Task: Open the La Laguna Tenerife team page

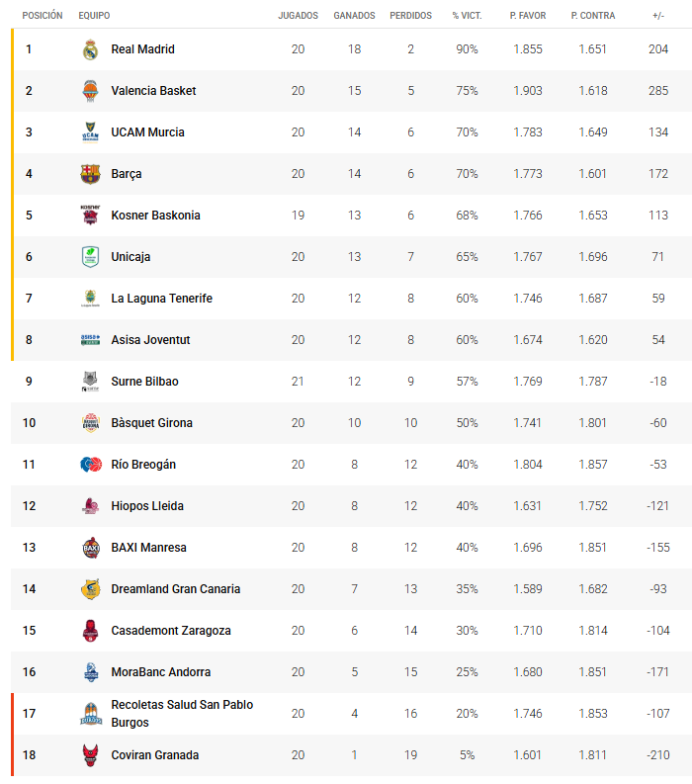Action: coord(161,299)
